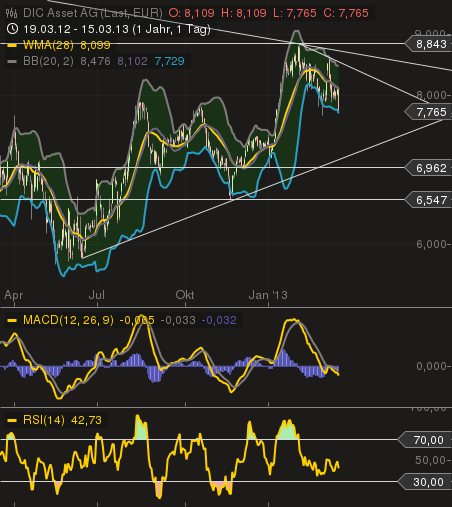Screen dimensions: 452x507
Task: Click the date range 19.03.12 - 15.03.13
Action: [76, 29]
